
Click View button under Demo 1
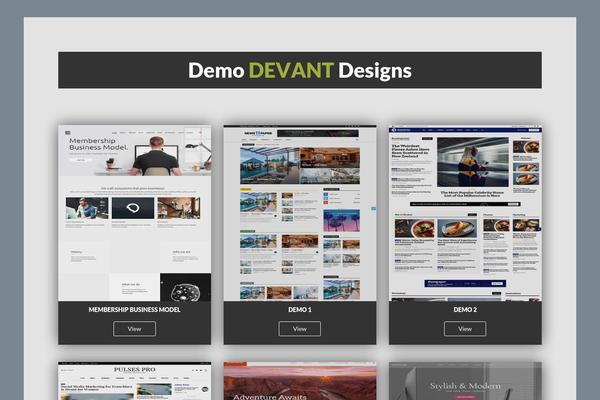click(300, 329)
